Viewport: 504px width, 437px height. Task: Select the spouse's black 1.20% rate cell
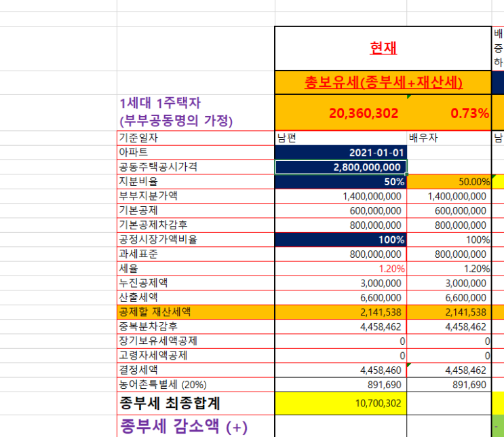pyautogui.click(x=449, y=268)
